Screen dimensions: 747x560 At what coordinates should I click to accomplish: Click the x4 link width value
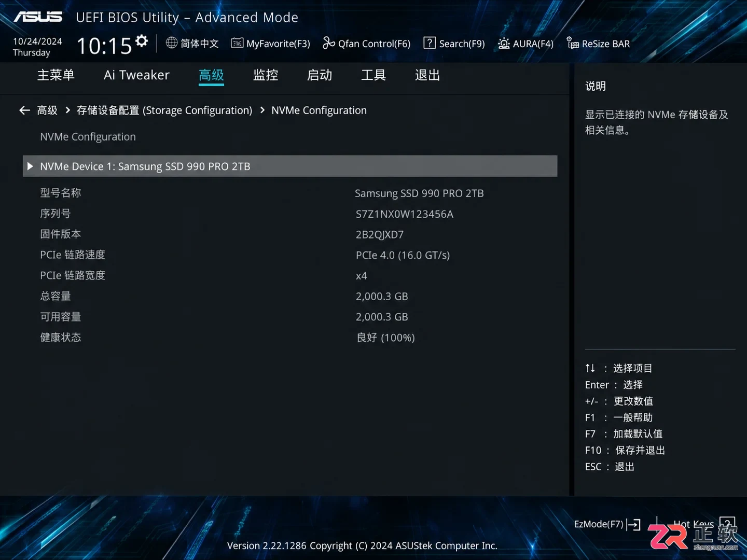(362, 276)
